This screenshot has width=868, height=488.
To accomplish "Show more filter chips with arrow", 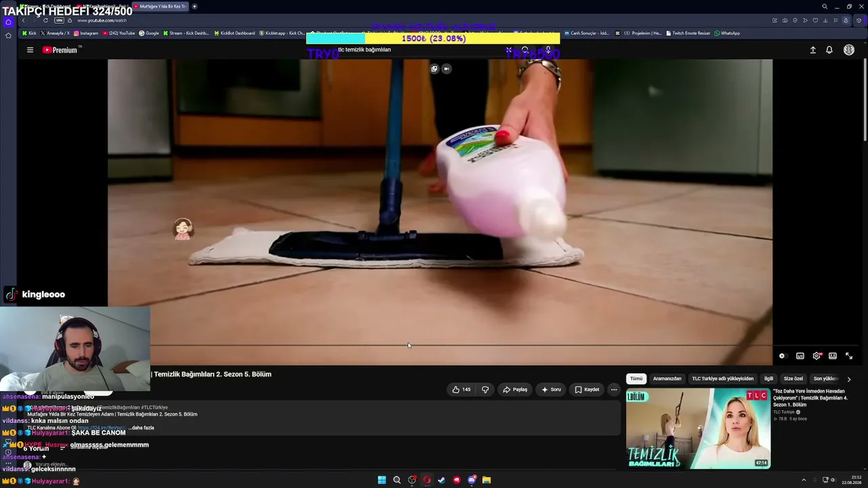I will 849,379.
